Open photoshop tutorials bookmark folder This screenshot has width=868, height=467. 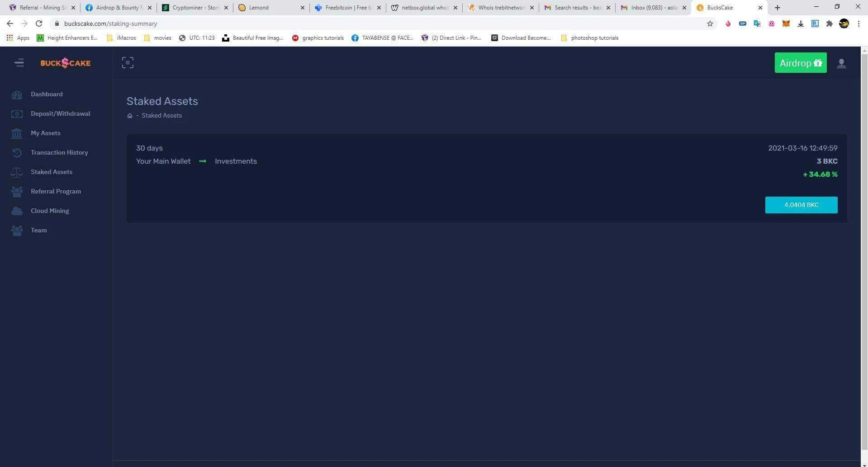coord(589,38)
